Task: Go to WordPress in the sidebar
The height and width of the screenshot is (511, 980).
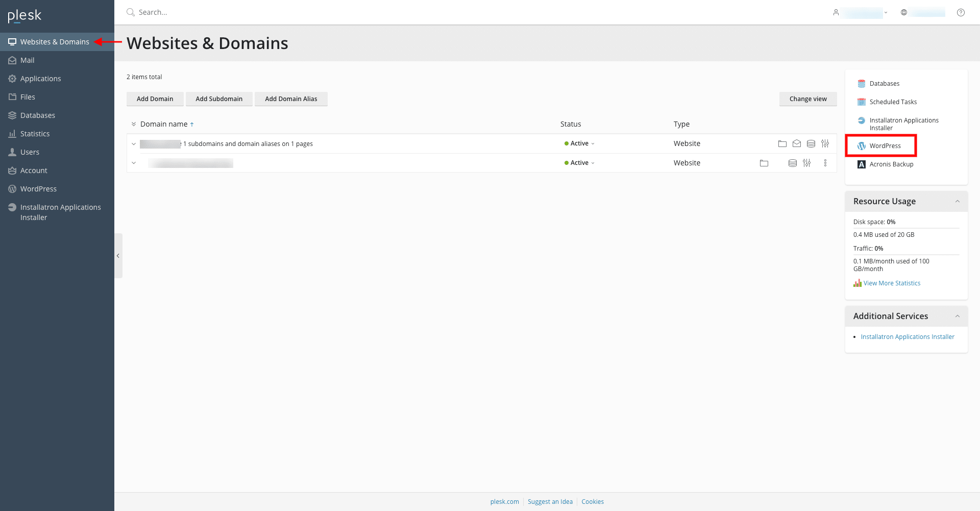Action: [x=57, y=189]
